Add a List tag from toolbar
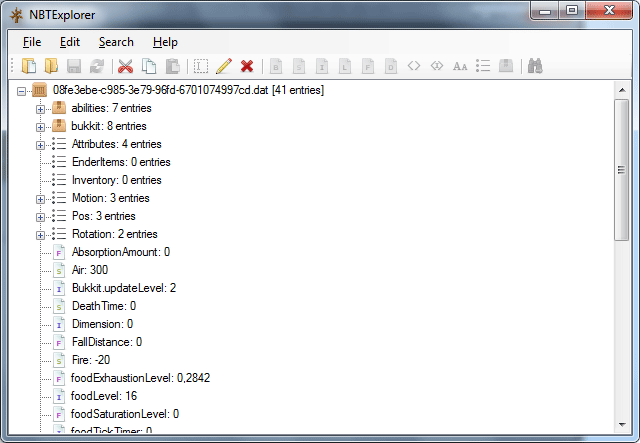Image resolution: width=640 pixels, height=443 pixels. [x=483, y=66]
